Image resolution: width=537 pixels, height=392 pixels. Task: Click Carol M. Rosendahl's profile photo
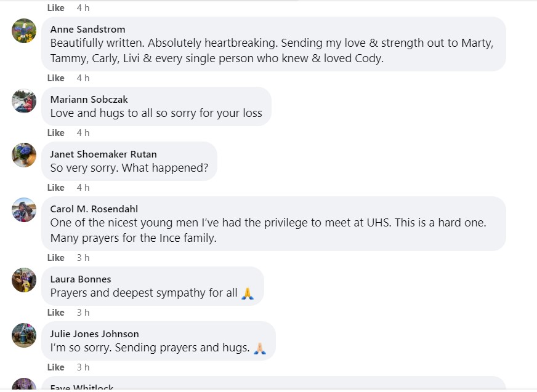tap(24, 210)
